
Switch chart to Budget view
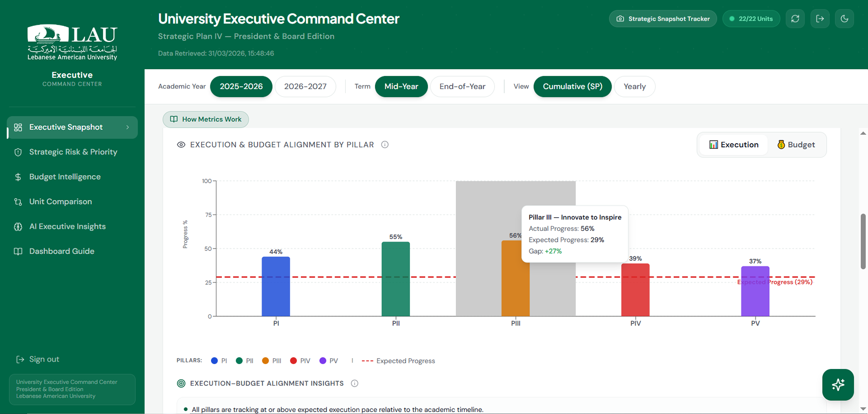(x=796, y=145)
